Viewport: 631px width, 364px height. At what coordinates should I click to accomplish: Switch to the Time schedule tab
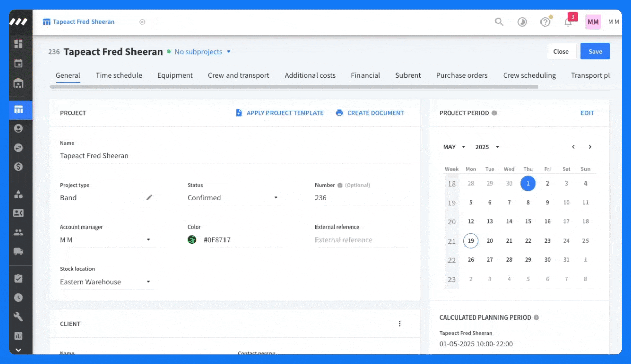119,75
